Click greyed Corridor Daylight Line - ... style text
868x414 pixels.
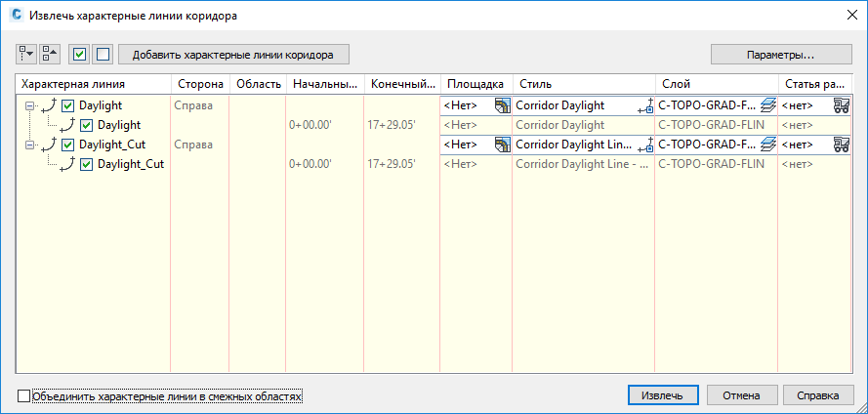pos(581,164)
